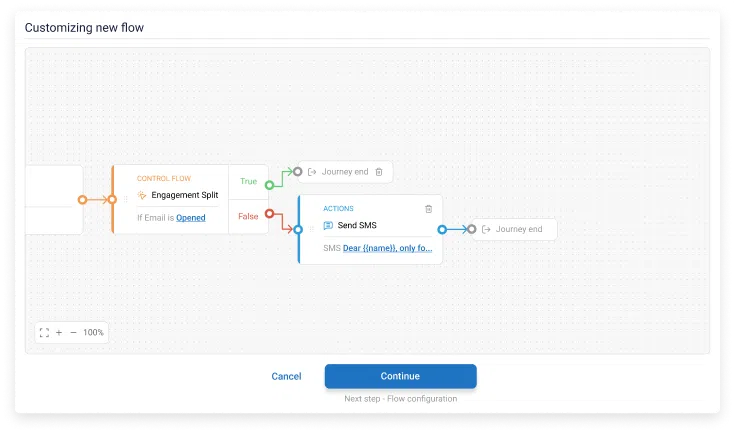Click the blue Send SMS output connector
The height and width of the screenshot is (433, 735).
coord(442,229)
